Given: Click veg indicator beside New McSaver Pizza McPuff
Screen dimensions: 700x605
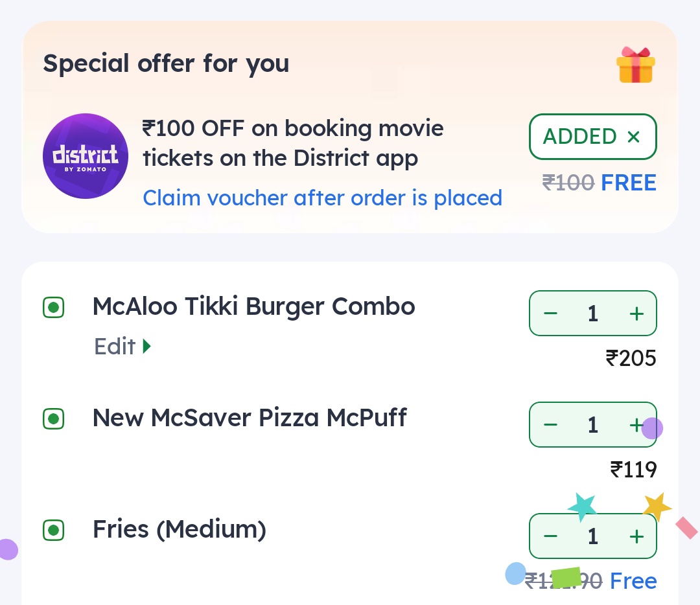Looking at the screenshot, I should pyautogui.click(x=54, y=419).
